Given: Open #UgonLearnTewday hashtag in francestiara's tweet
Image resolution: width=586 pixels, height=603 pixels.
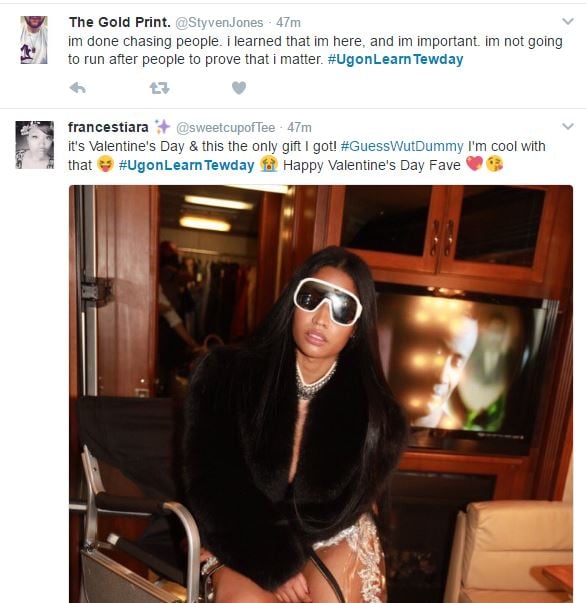Looking at the screenshot, I should tap(186, 165).
